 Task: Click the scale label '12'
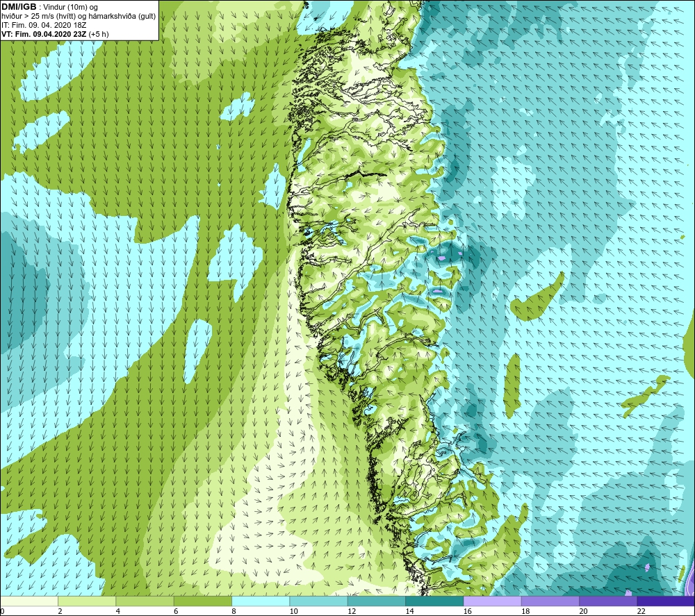point(352,611)
